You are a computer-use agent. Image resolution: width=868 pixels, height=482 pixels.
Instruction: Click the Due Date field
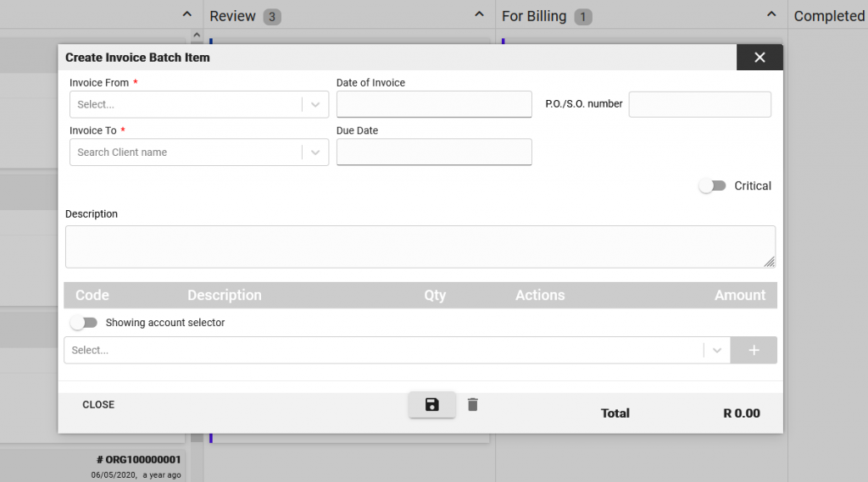point(434,152)
